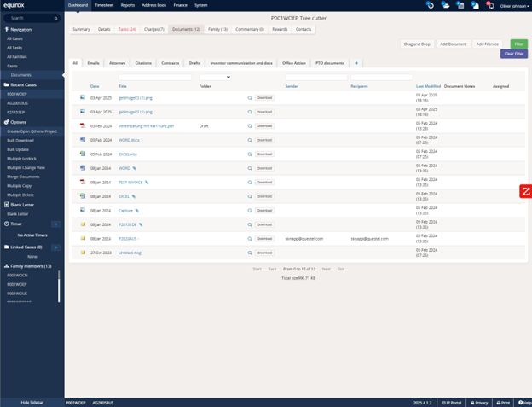
Task: Click the Excel file icon for EXCEL.xlsx
Action: (x=83, y=154)
